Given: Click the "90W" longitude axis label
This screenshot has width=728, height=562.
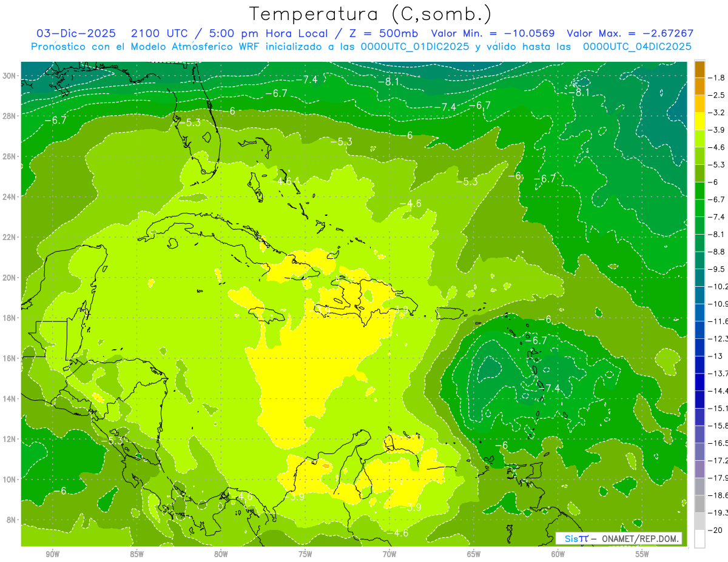Looking at the screenshot, I should [x=52, y=554].
